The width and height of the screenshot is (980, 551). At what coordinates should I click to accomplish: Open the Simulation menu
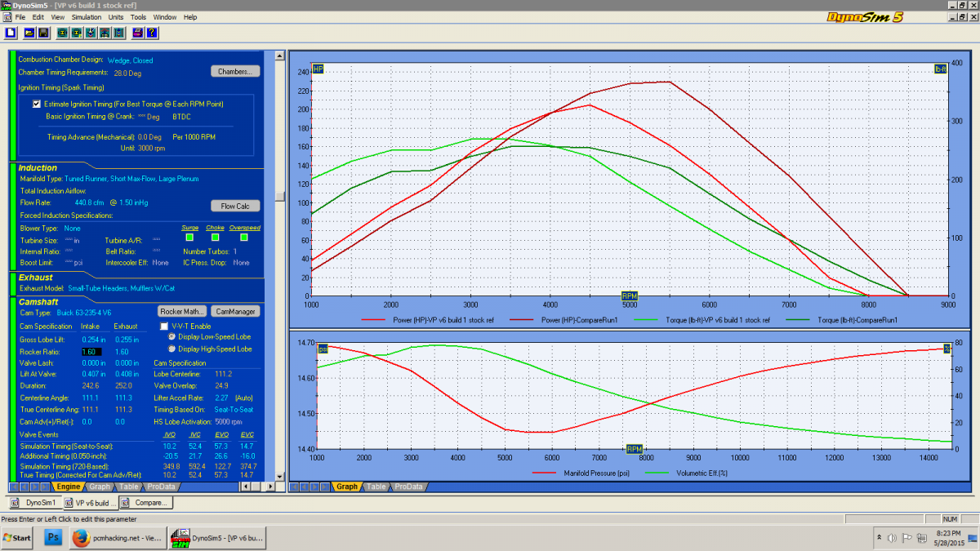[x=86, y=16]
